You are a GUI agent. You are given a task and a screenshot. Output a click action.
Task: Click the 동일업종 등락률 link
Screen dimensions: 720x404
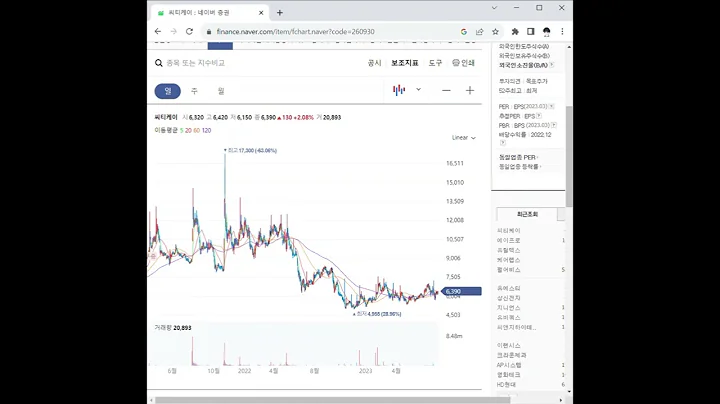[x=520, y=167]
